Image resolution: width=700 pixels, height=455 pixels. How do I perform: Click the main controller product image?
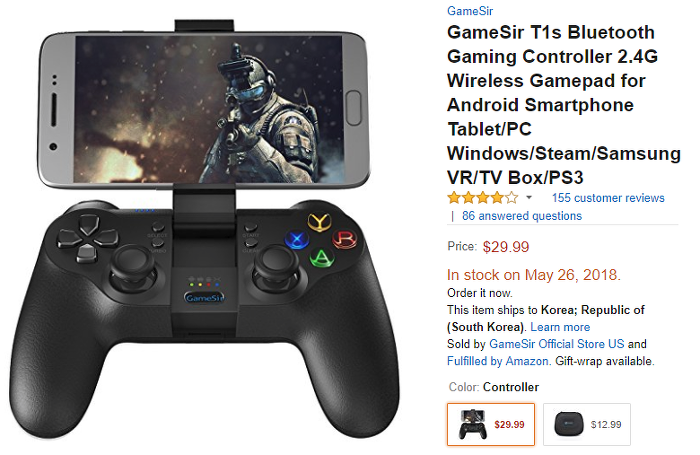pos(204,229)
